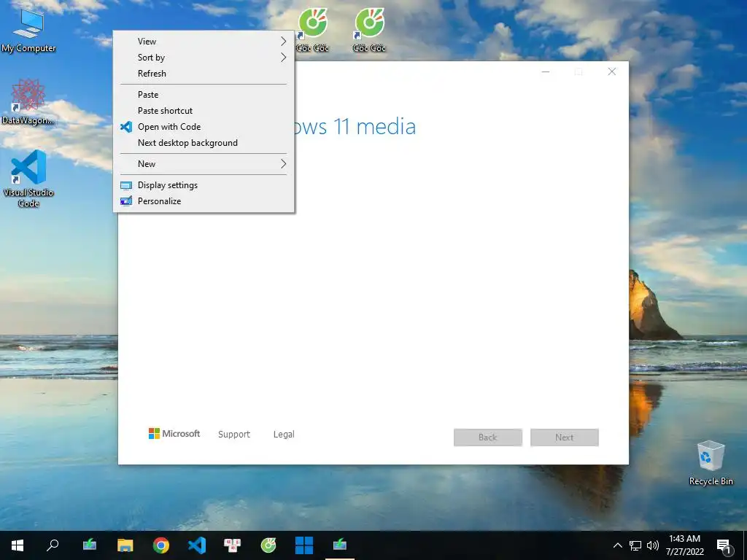Expand the View submenu
The width and height of the screenshot is (747, 560).
204,42
